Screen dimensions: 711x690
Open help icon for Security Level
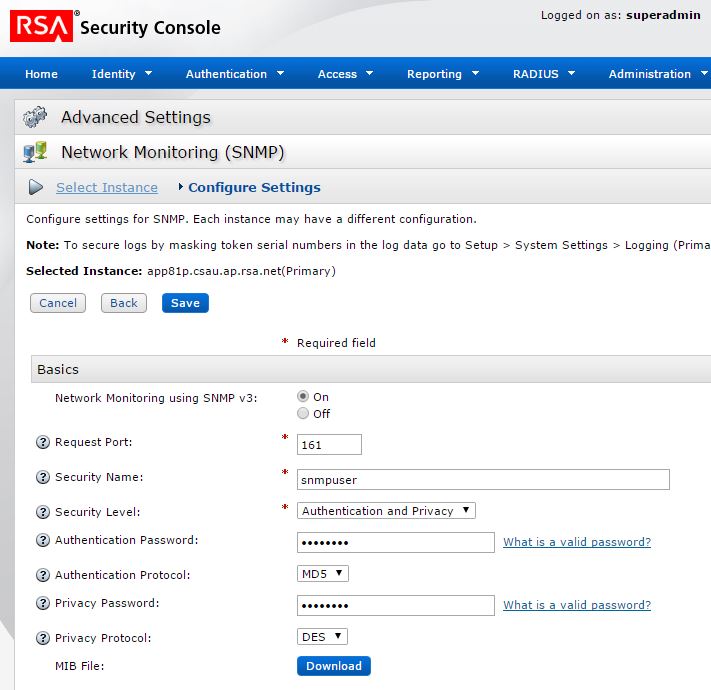(43, 512)
